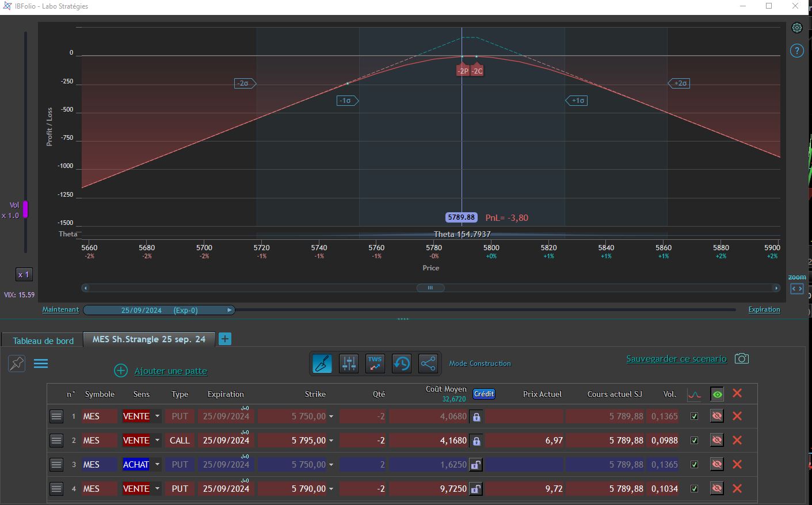The height and width of the screenshot is (505, 812).
Task: Open strike dropdown for 5 790,00
Action: pyautogui.click(x=331, y=489)
